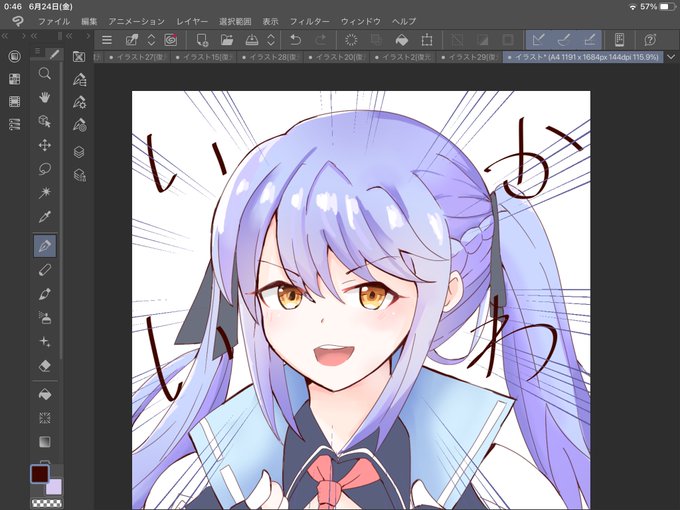
Task: Expand the hamburger command bar menu
Action: pos(107,40)
